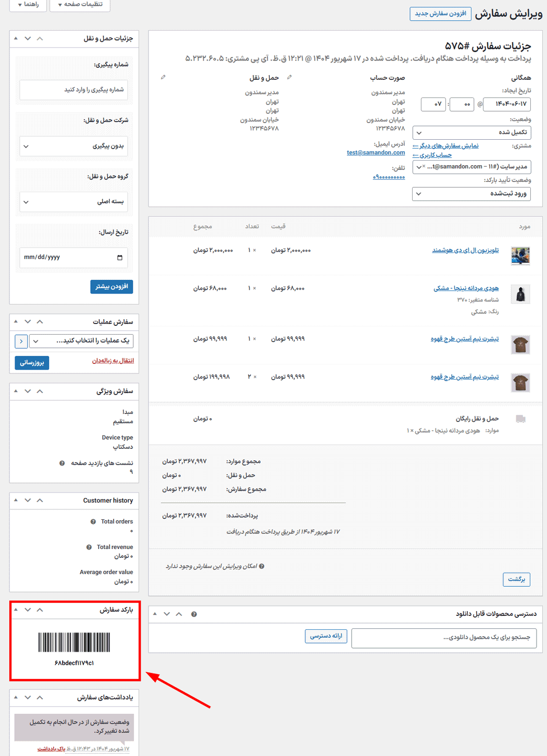Click the order barcode image
547x756 pixels.
pyautogui.click(x=74, y=642)
